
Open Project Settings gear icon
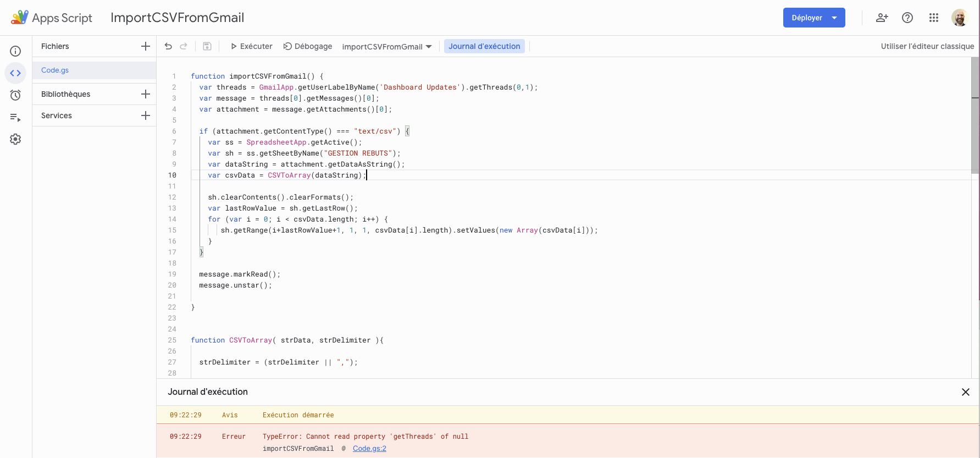15,139
